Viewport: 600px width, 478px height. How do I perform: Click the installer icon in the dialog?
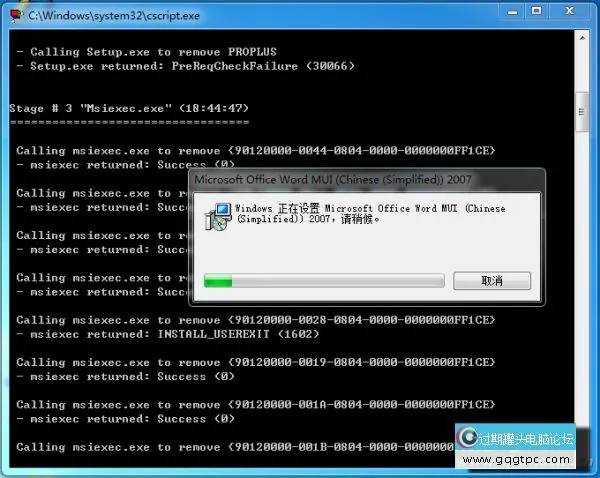[x=218, y=217]
